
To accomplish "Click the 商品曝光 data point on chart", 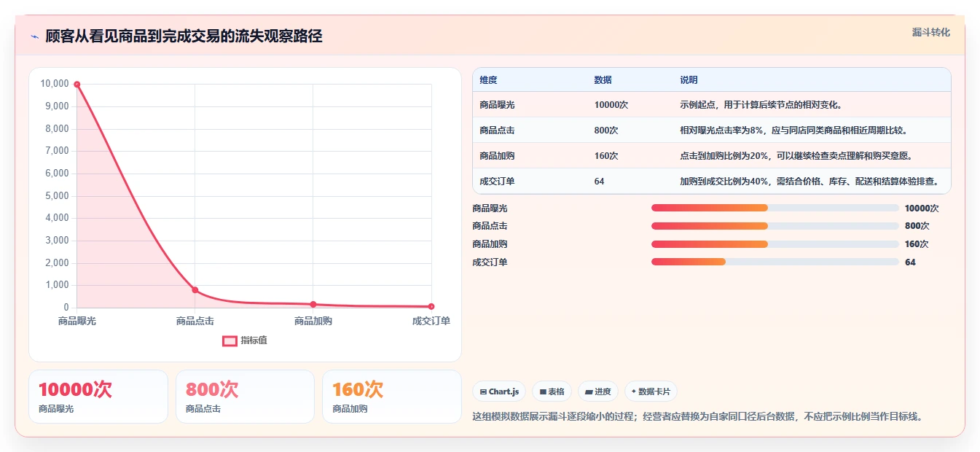I will [77, 85].
